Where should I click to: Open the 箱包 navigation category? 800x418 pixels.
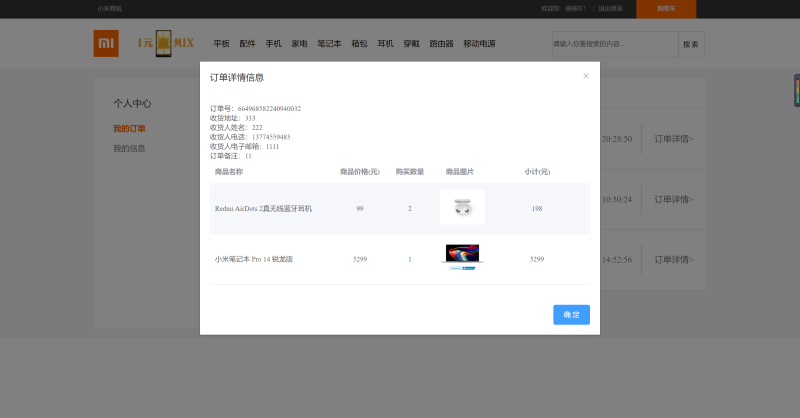[360, 44]
